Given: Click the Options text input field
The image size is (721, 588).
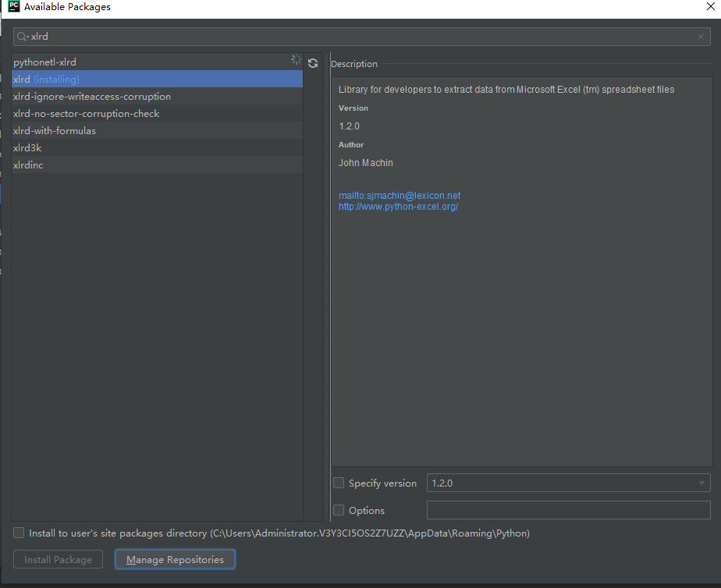Looking at the screenshot, I should (568, 511).
